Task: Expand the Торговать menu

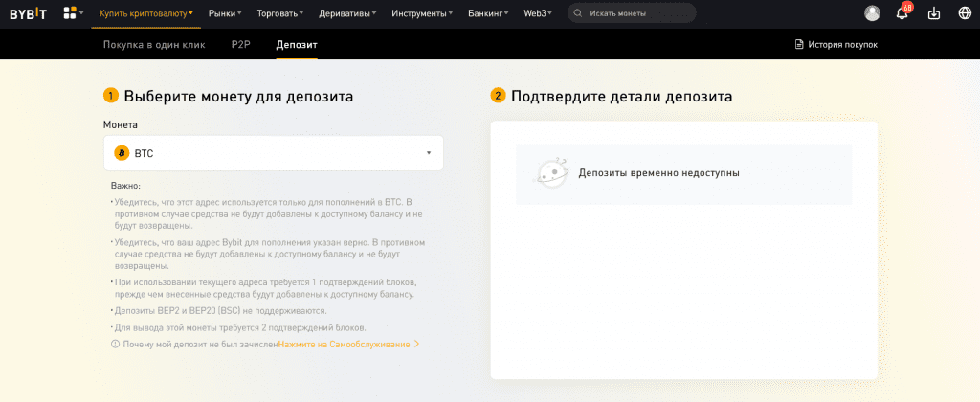Action: click(x=280, y=13)
